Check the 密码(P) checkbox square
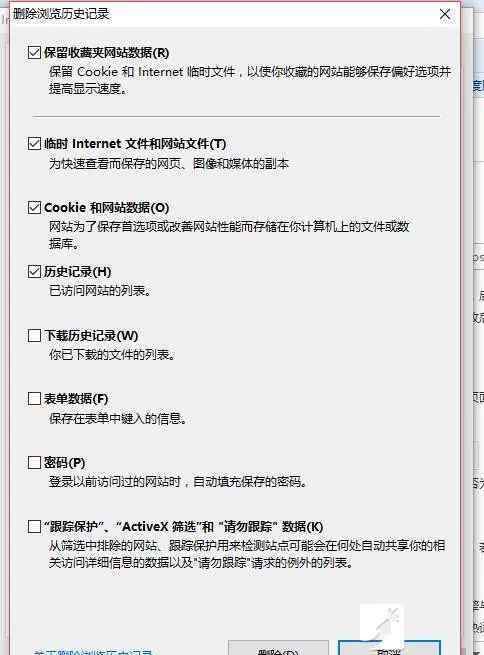This screenshot has width=484, height=655. [x=34, y=462]
